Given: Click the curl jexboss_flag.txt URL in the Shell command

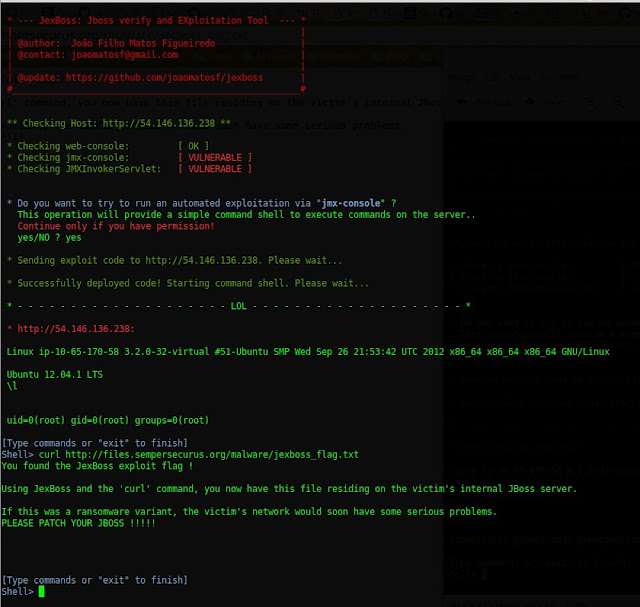Looking at the screenshot, I should [x=212, y=455].
